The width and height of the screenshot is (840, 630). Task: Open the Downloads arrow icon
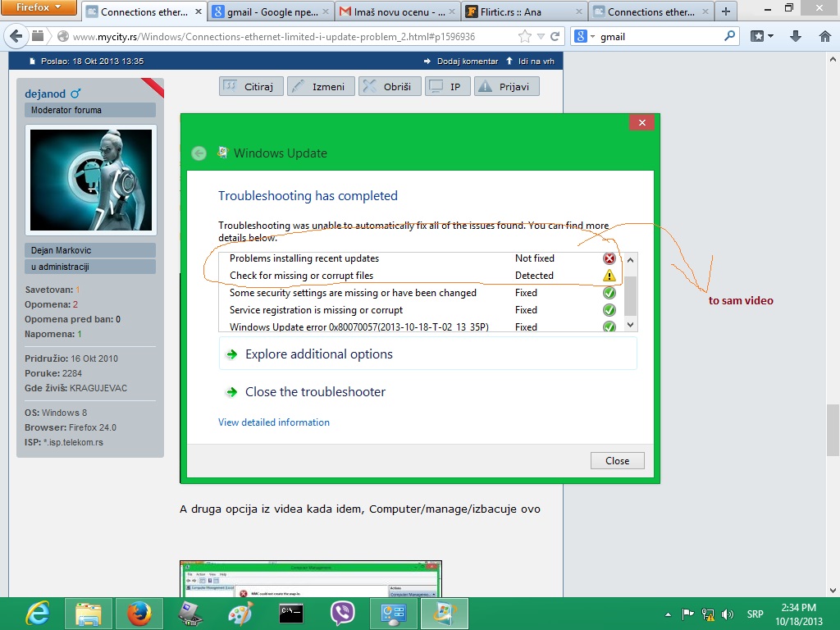point(796,36)
